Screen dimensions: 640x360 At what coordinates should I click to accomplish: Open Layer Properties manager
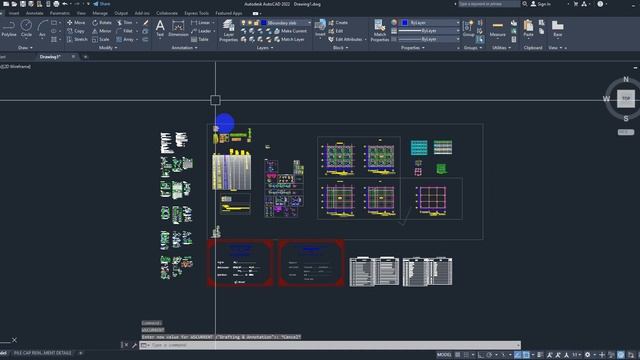(229, 31)
